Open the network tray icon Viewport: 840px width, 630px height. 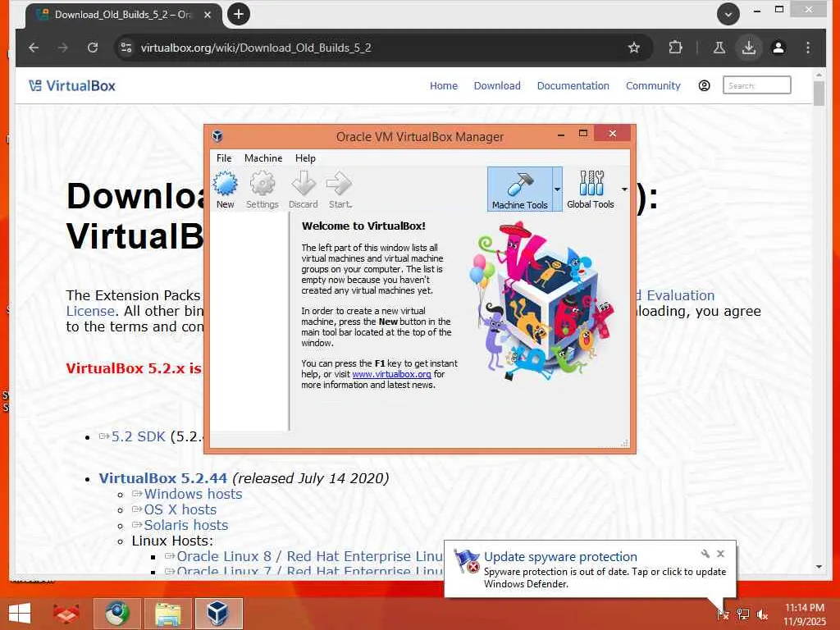tap(742, 614)
